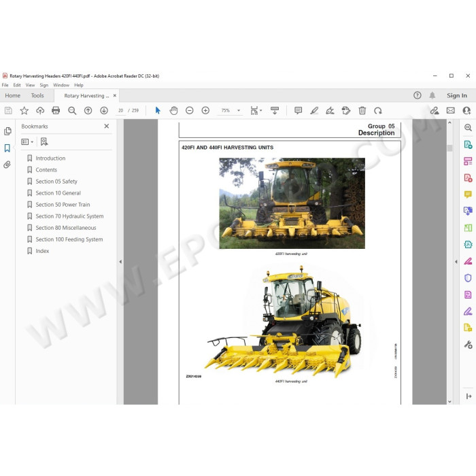The width and height of the screenshot is (476, 476).
Task: Open Export PDF tool in right pane
Action: coord(468,144)
